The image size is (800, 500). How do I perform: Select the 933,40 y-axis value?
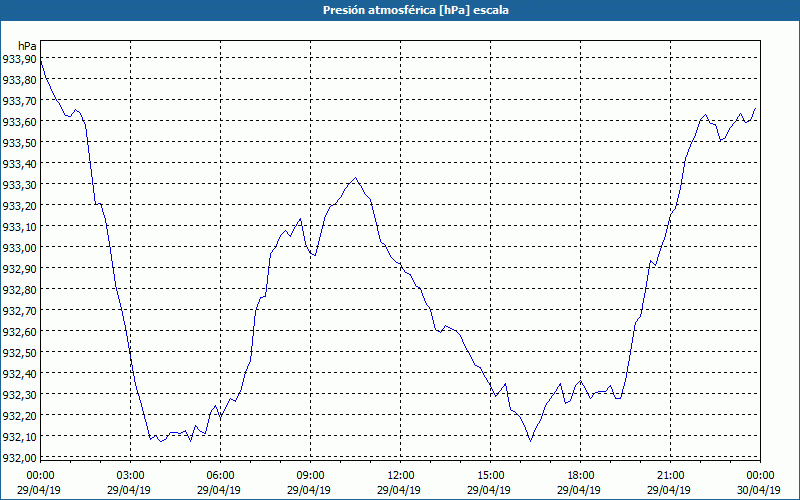19,164
